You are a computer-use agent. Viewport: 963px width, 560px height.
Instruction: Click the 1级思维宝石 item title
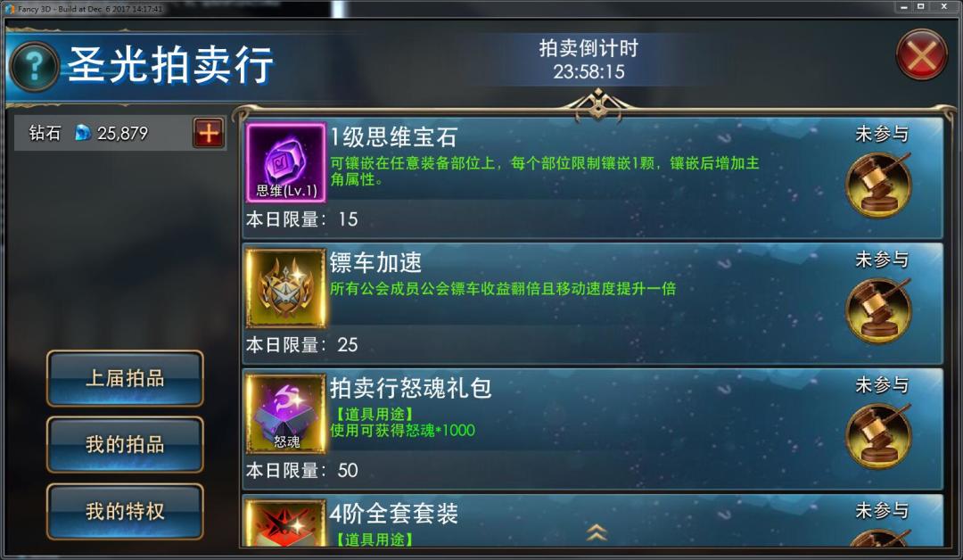394,137
